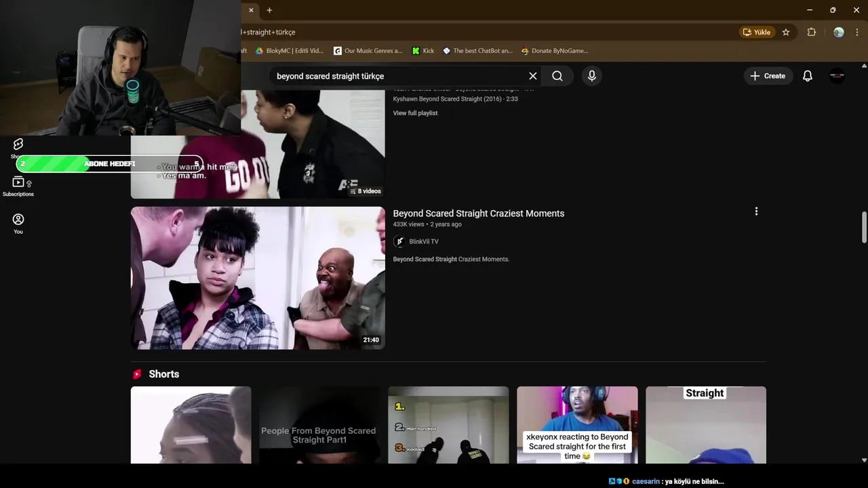
Task: Open the You page in sidebar
Action: 18,224
